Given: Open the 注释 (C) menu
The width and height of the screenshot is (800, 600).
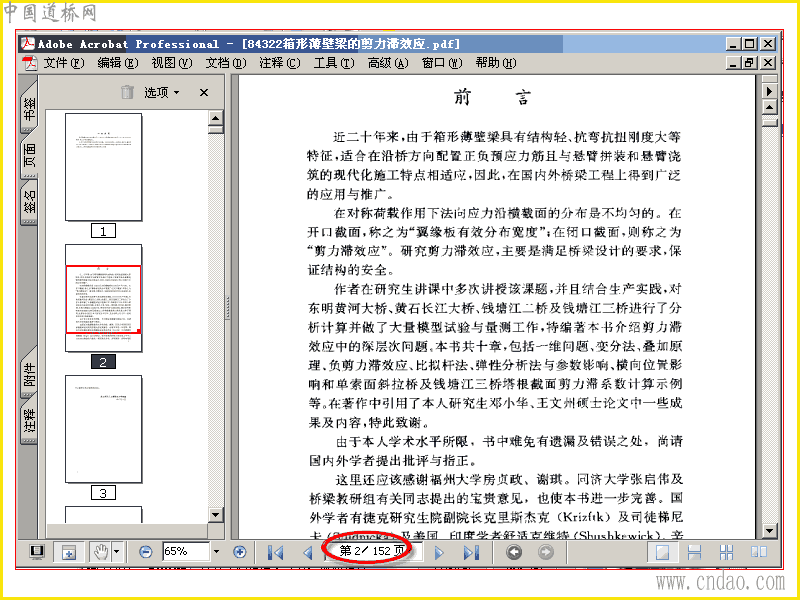Looking at the screenshot, I should tap(279, 63).
